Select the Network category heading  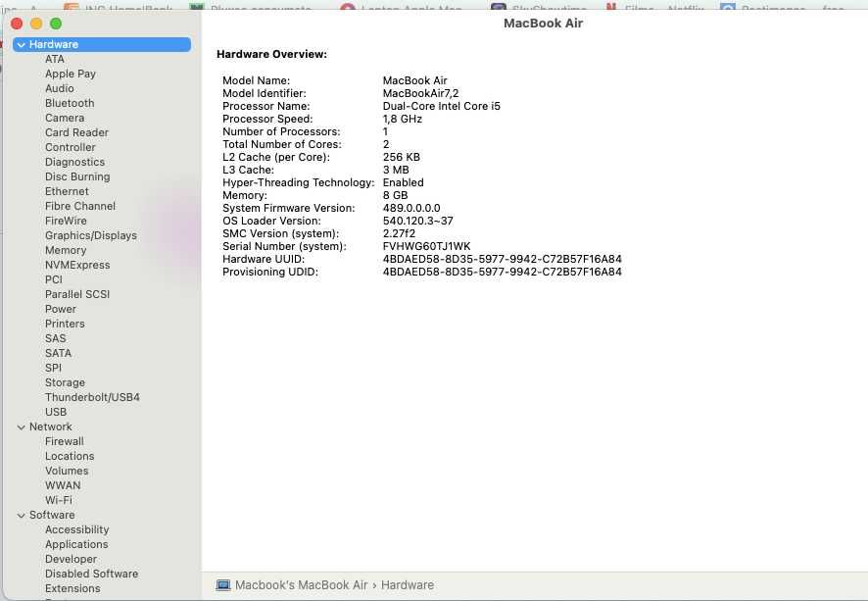(x=50, y=426)
